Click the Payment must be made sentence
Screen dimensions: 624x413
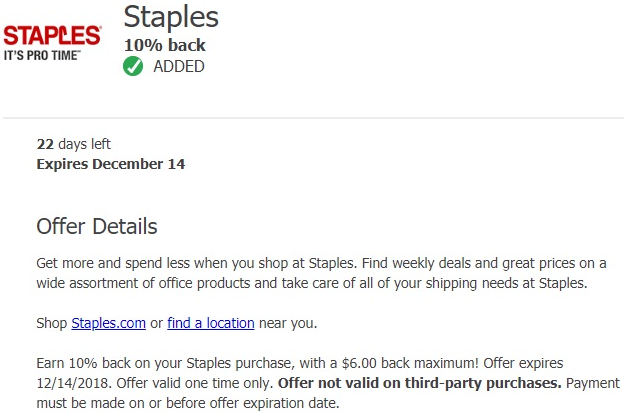(328, 393)
